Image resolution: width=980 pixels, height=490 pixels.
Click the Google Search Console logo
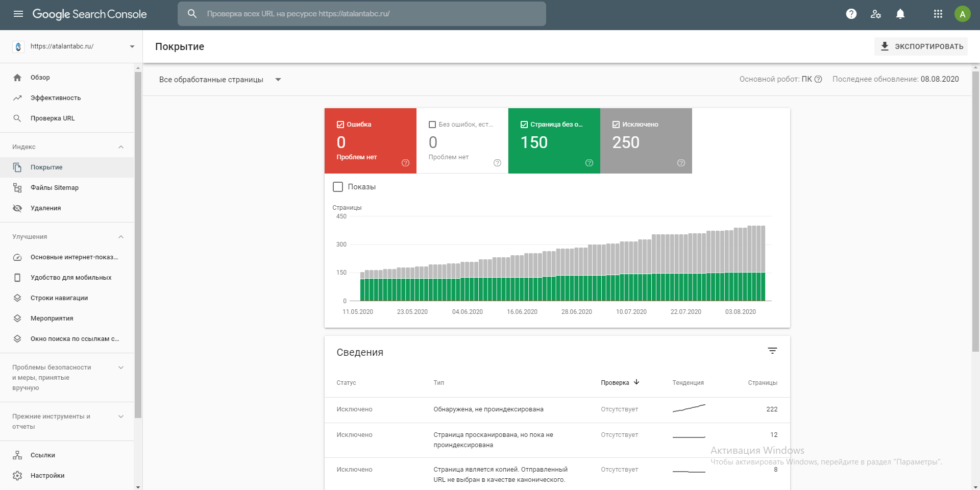(89, 14)
